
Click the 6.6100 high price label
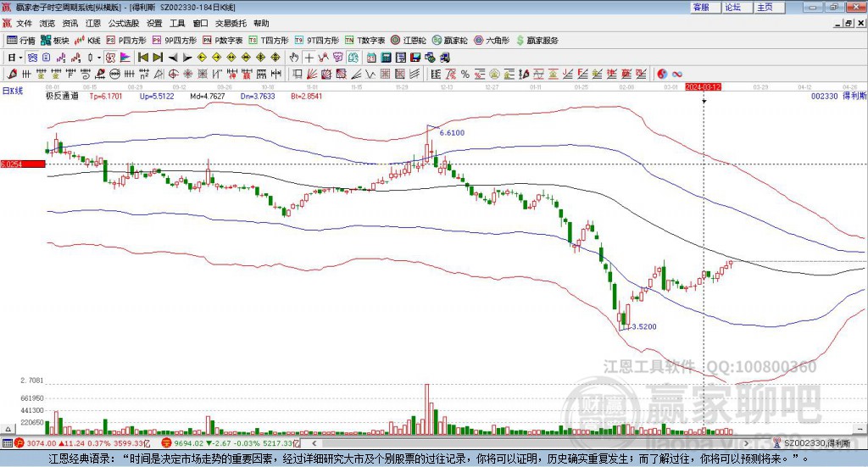coord(453,133)
